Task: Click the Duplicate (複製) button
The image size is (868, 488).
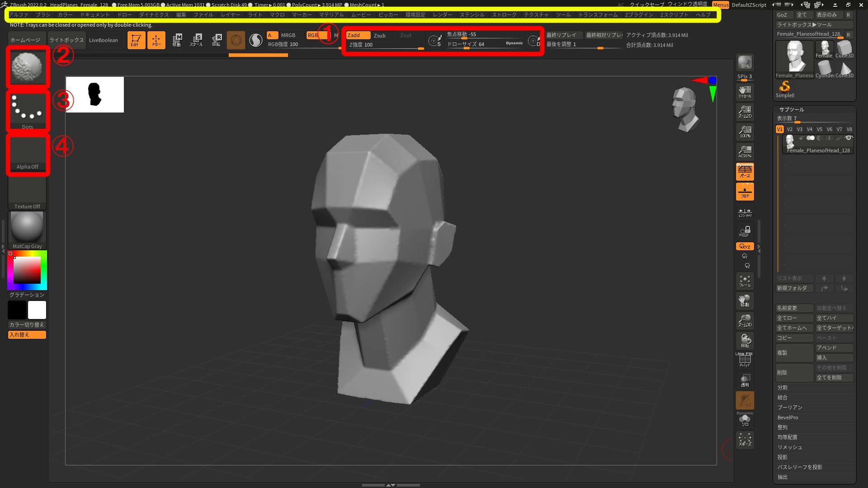Action: click(795, 353)
